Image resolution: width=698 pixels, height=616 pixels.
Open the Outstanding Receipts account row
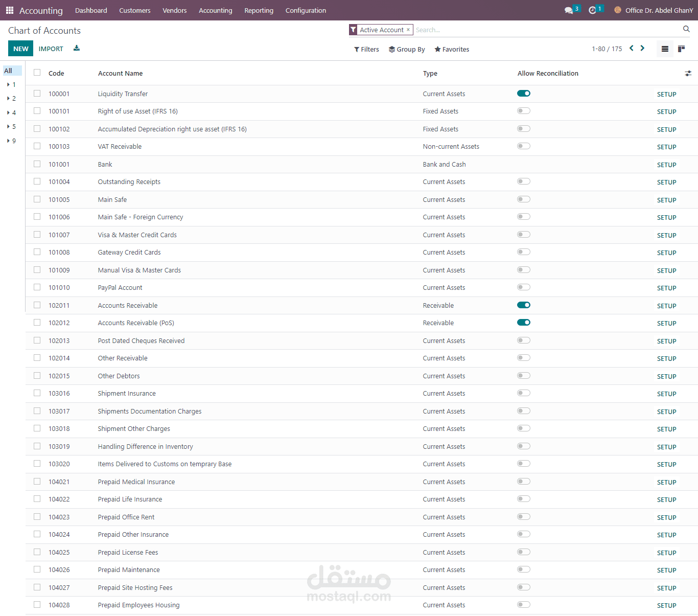[x=129, y=182]
